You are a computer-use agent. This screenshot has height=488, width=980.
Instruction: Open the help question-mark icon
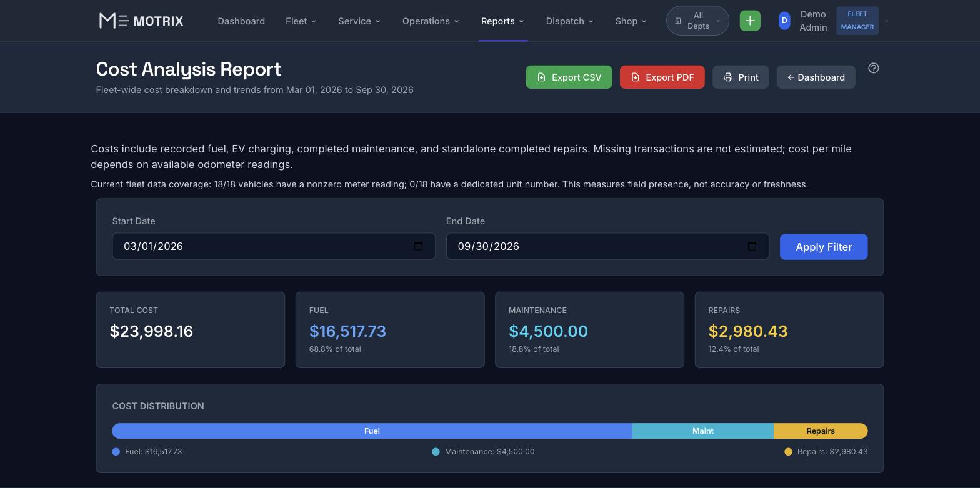[874, 68]
